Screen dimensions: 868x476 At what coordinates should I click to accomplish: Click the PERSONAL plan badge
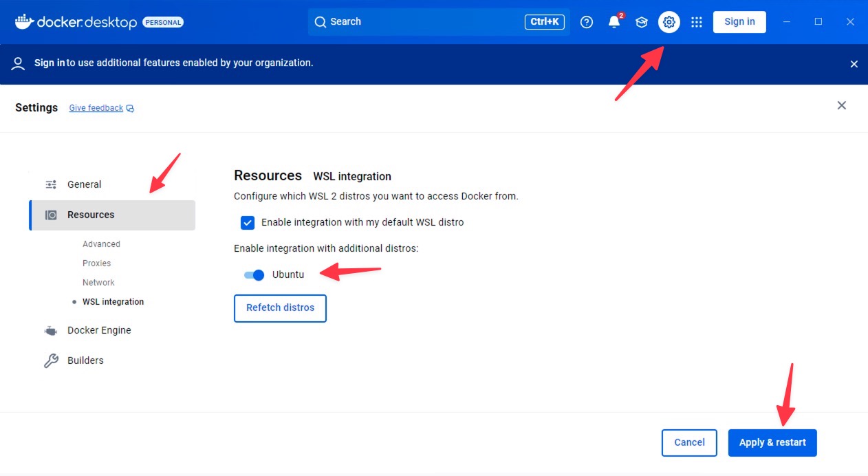163,22
